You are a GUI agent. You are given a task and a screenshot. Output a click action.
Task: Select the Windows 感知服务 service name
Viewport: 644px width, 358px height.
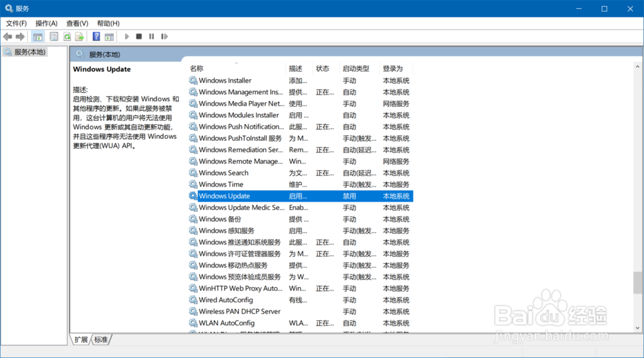226,231
